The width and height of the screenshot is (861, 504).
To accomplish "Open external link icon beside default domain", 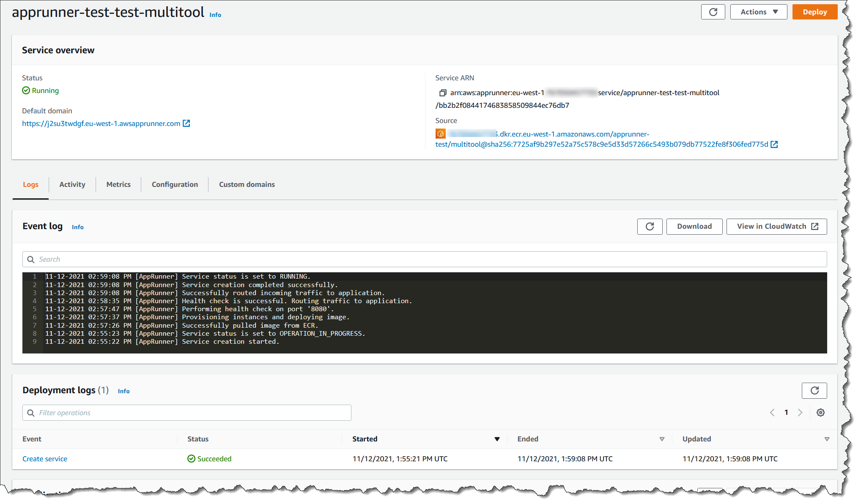I will click(x=186, y=123).
